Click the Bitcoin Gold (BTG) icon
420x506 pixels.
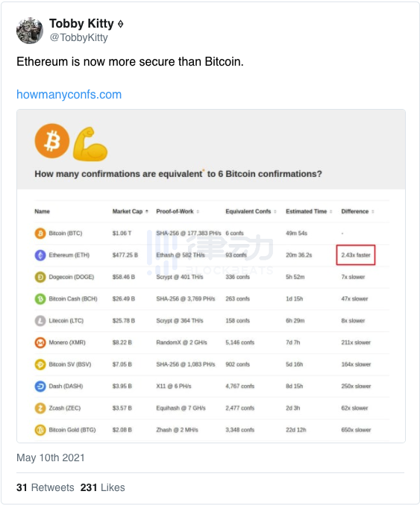(x=40, y=430)
